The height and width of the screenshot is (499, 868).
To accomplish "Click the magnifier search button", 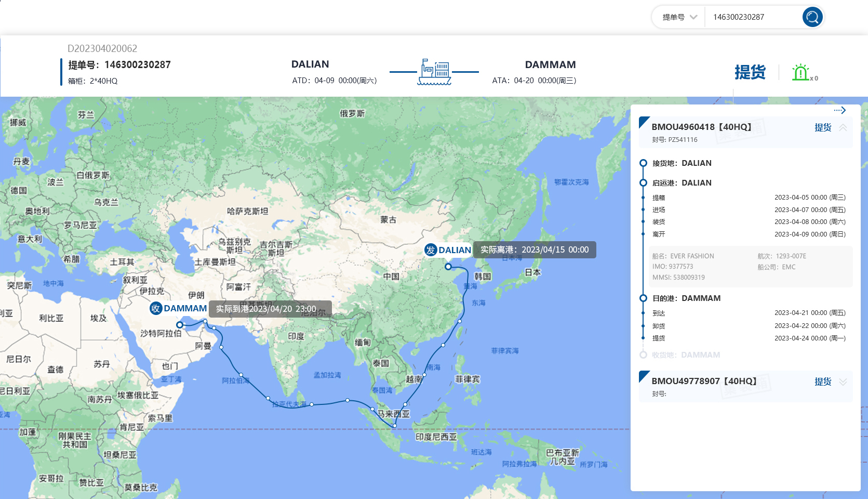I will click(812, 17).
